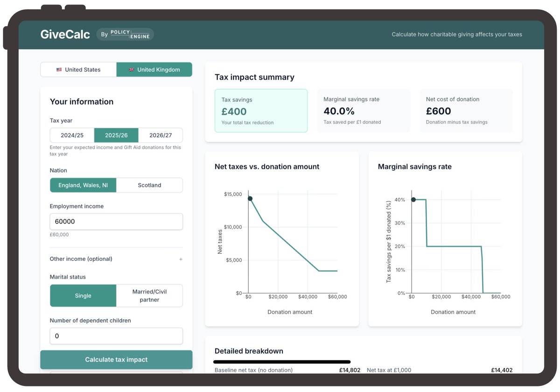The width and height of the screenshot is (560, 392).
Task: Click the GiveCalc logo
Action: [x=65, y=34]
